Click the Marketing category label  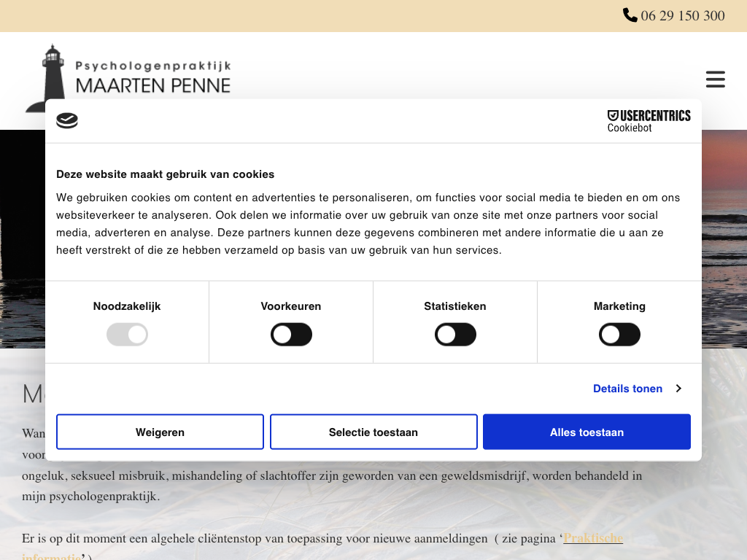pos(619,306)
